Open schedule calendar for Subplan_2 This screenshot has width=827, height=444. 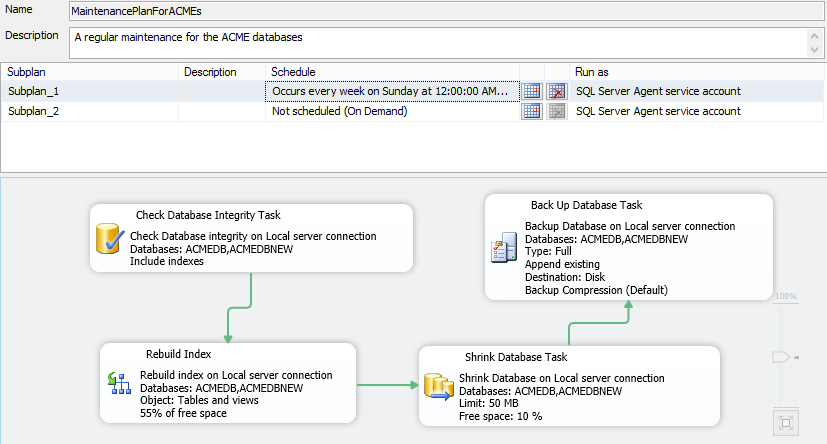(x=532, y=111)
